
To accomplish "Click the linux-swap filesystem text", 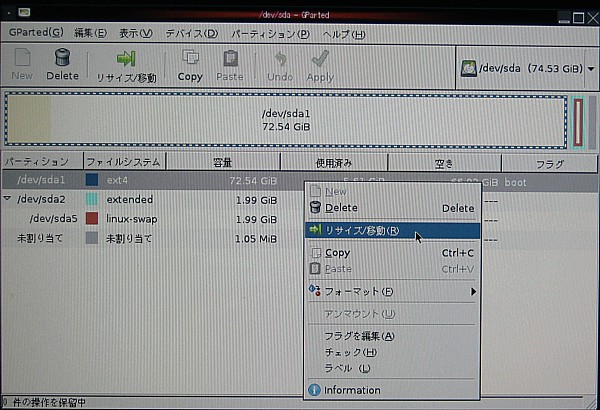I will [132, 219].
